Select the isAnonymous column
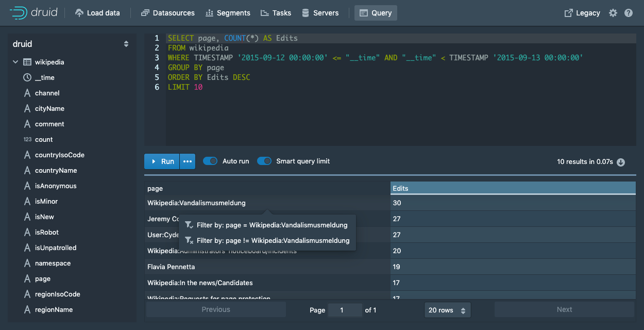The width and height of the screenshot is (644, 330). pyautogui.click(x=56, y=186)
